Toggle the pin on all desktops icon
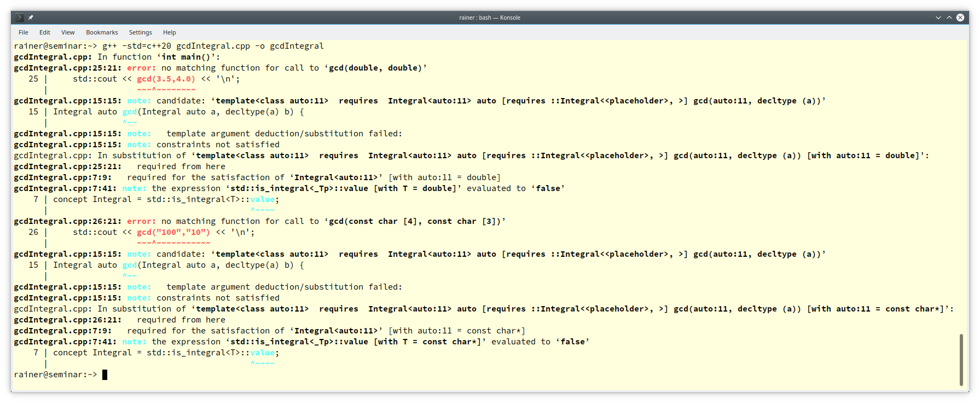The height and width of the screenshot is (403, 980). click(31, 18)
